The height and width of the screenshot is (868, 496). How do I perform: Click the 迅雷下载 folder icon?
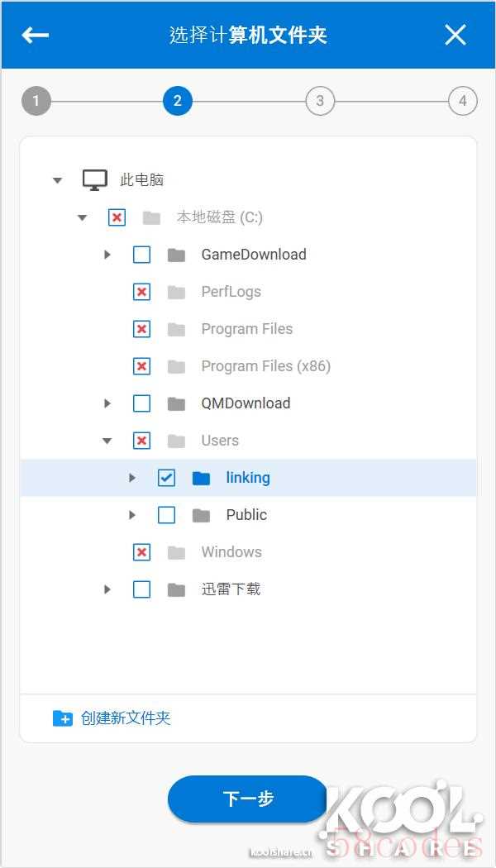click(176, 589)
